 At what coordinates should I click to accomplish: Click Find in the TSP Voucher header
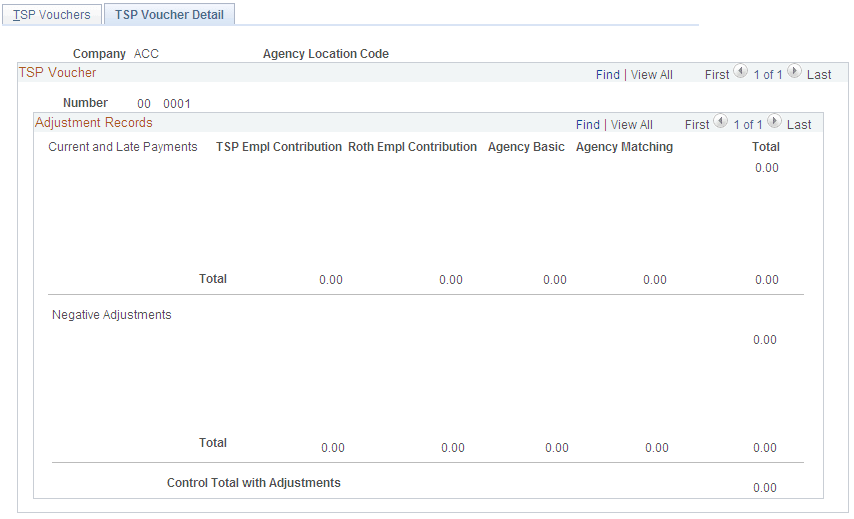608,75
